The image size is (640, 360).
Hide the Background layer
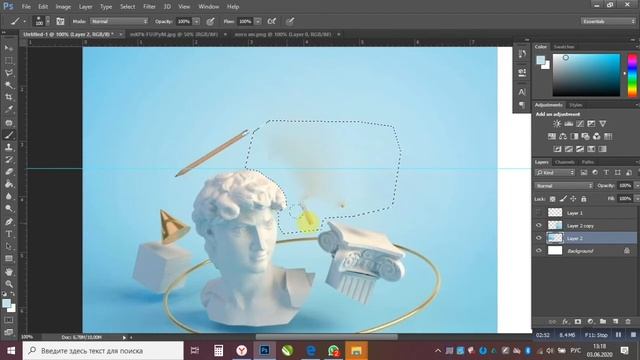539,251
